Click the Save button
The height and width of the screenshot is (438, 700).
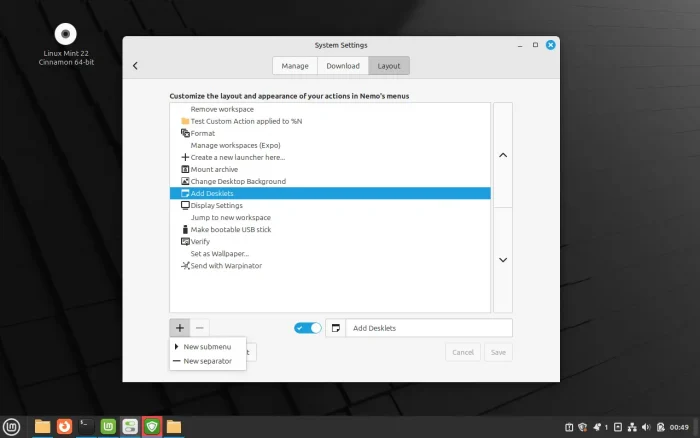(498, 352)
